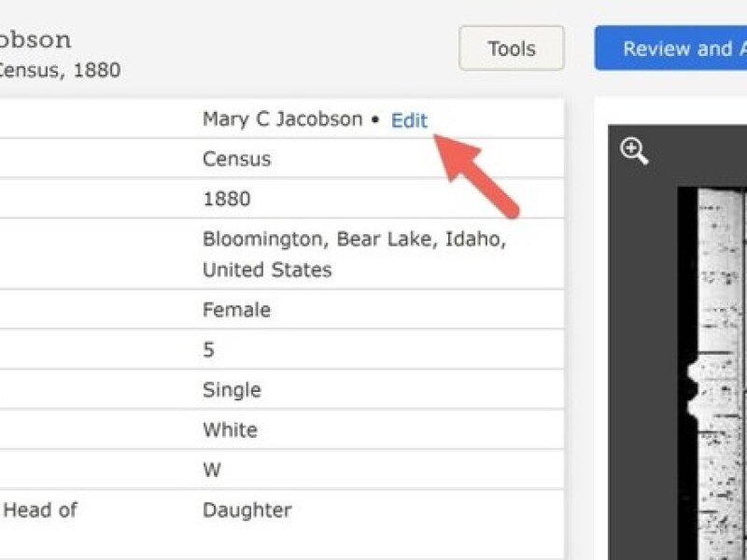
Task: Click the Edit link beside Mary C Jacobson
Action: pos(409,119)
